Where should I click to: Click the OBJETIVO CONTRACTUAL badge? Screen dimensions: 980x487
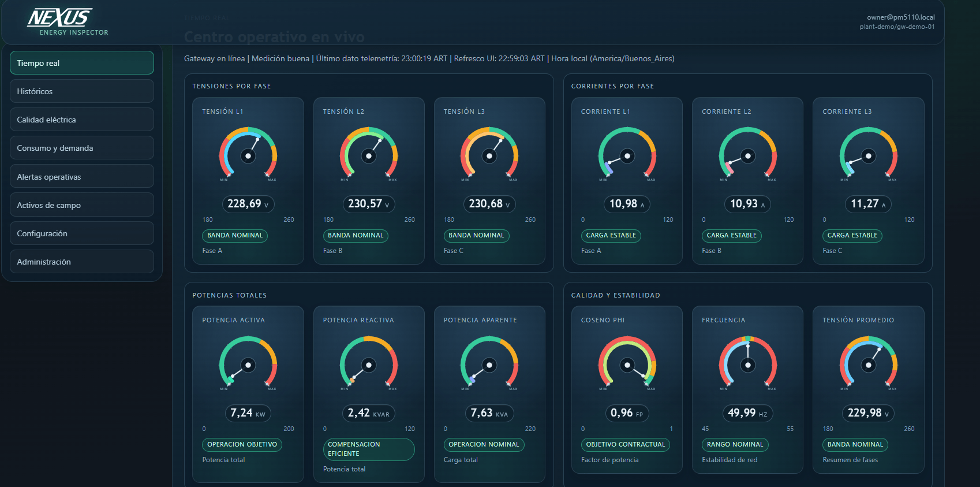pos(626,445)
